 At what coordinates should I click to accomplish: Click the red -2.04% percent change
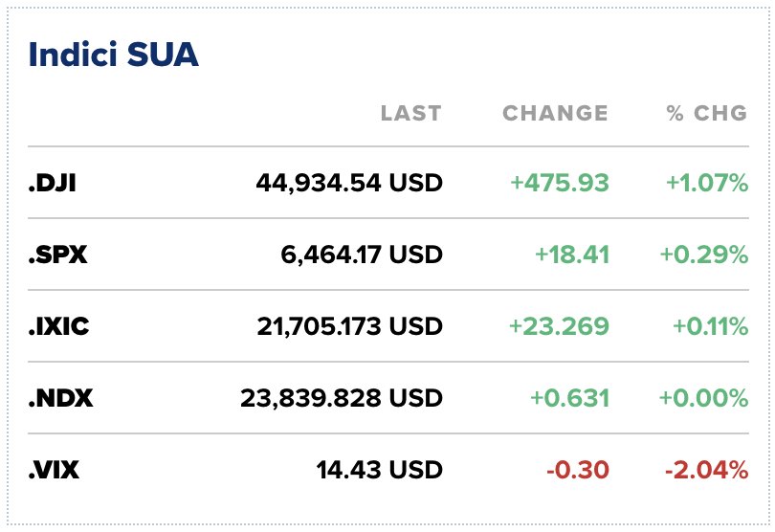tap(706, 469)
